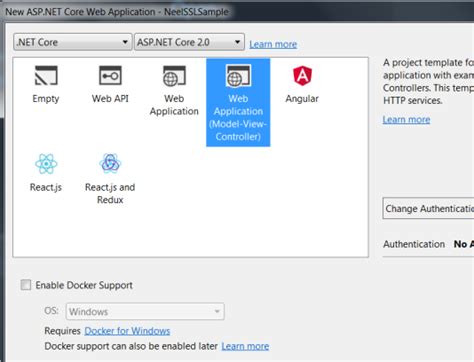The width and height of the screenshot is (474, 362).
Task: Choose the Angular template icon
Action: 302,75
